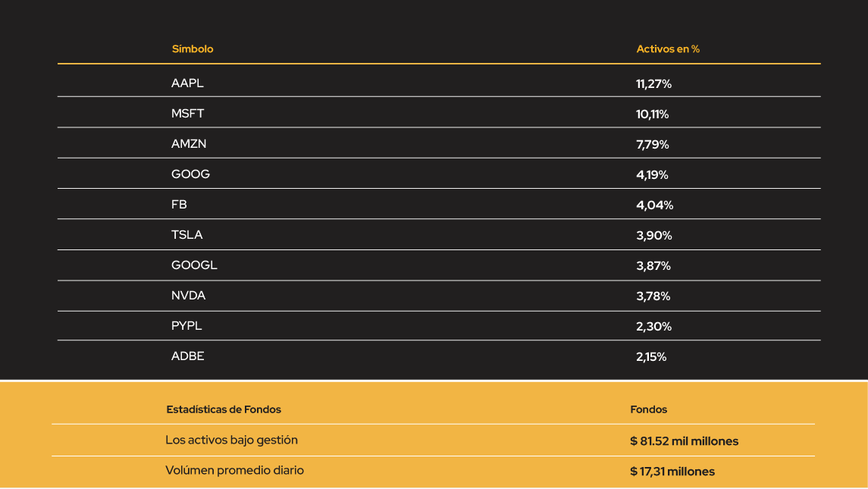Viewport: 868px width, 489px height.
Task: Click the Activos en % column header
Action: (x=668, y=49)
